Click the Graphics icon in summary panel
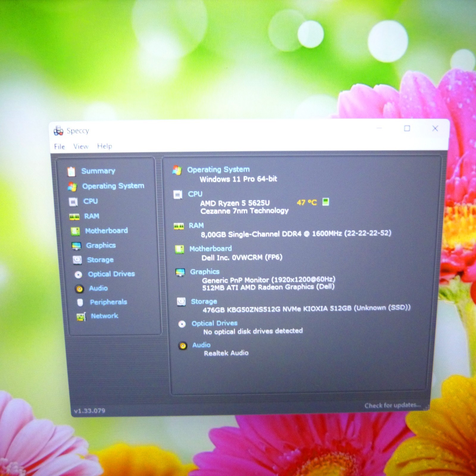The image size is (476, 476). 180,272
